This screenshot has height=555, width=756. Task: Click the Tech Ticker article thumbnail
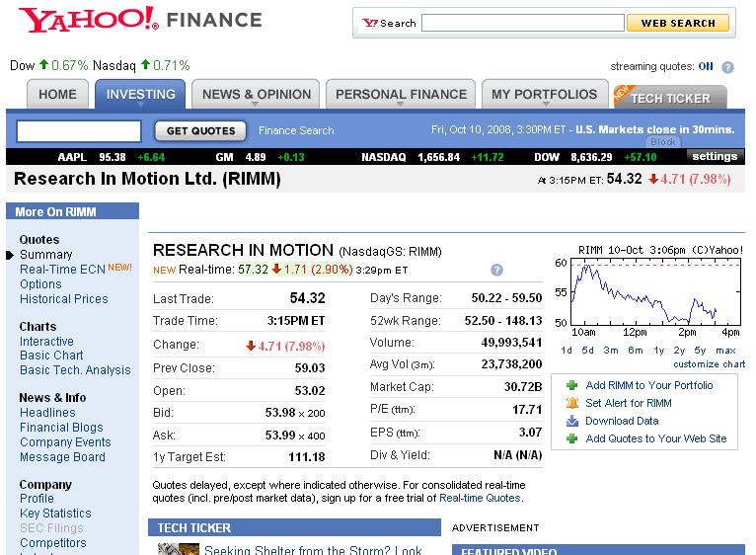tap(179, 549)
